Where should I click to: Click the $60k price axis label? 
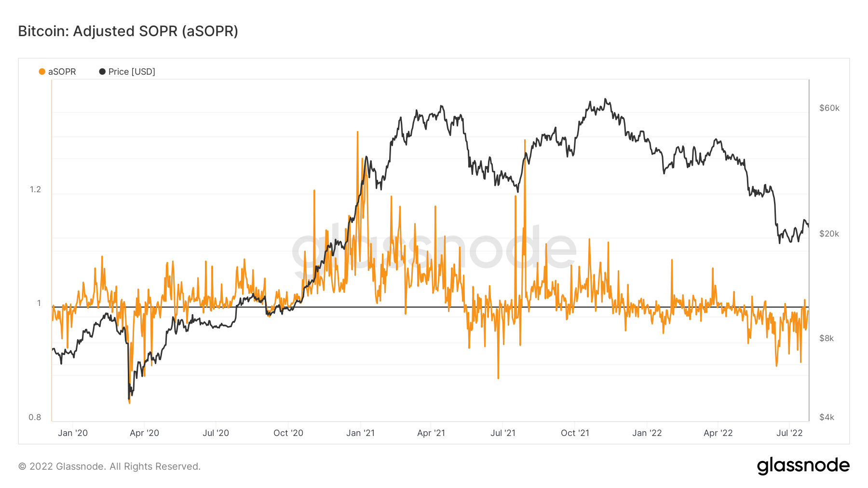pos(829,108)
